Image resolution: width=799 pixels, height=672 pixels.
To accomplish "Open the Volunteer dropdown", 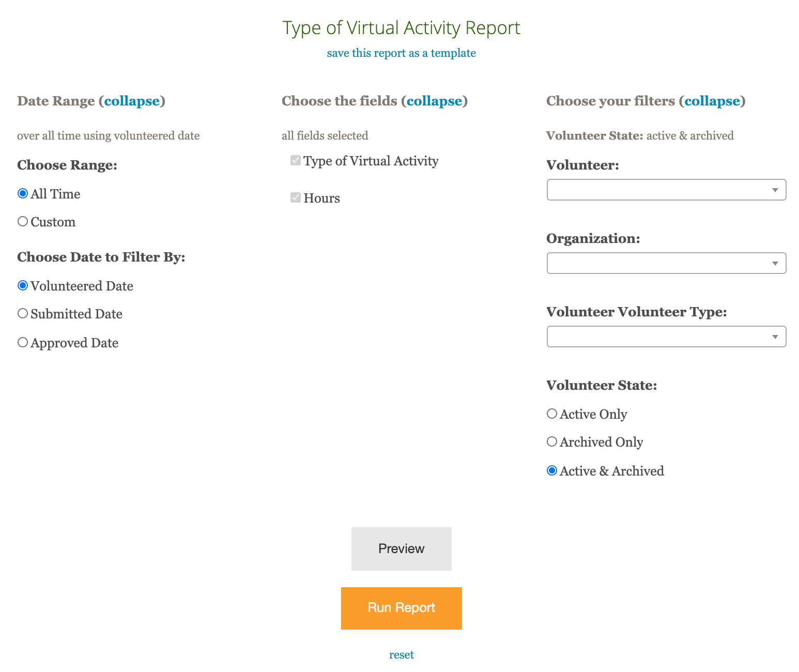I will tap(666, 190).
